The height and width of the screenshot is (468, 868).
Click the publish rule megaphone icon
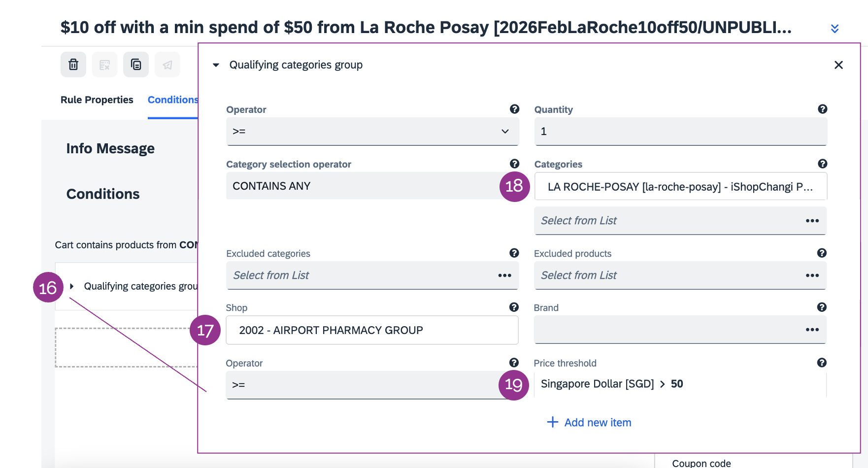tap(167, 65)
